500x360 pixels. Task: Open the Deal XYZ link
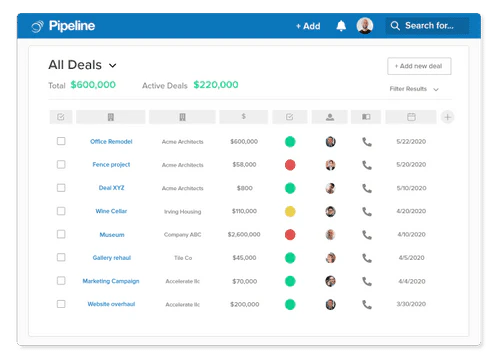pyautogui.click(x=111, y=188)
